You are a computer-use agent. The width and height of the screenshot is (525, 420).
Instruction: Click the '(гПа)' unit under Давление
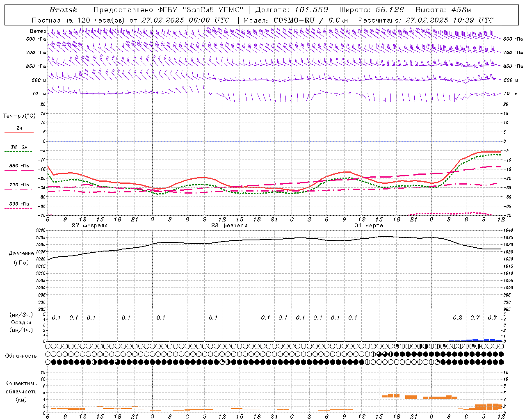(21, 263)
